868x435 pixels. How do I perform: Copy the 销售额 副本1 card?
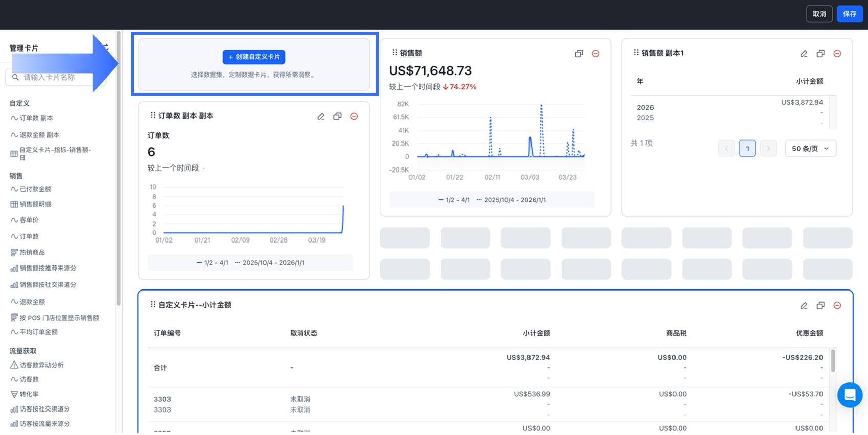point(821,54)
